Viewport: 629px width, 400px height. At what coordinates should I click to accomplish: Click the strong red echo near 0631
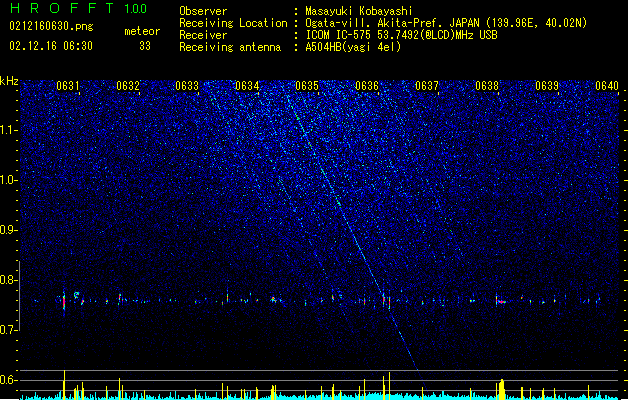click(x=64, y=302)
